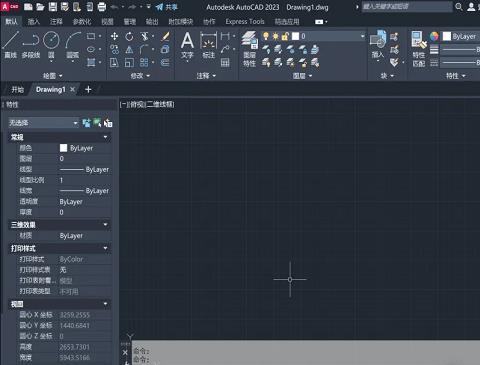Screen dimensions: 480x365
Task: Select the Dimension (标注) tool
Action: pyautogui.click(x=209, y=45)
